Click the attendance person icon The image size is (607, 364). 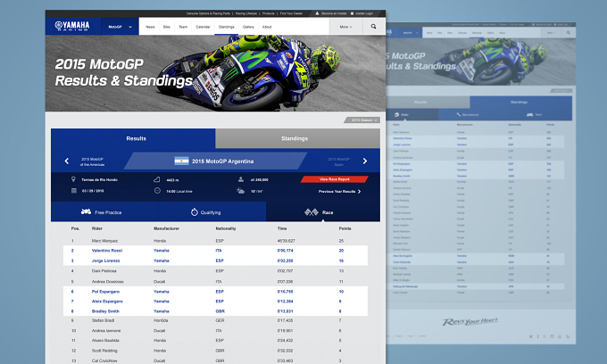(x=241, y=179)
